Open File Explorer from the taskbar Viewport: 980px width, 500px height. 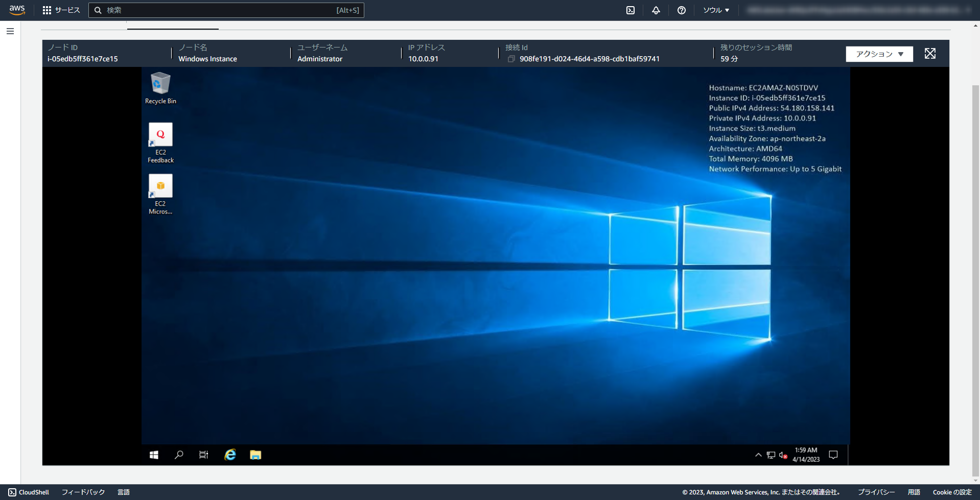pyautogui.click(x=255, y=455)
